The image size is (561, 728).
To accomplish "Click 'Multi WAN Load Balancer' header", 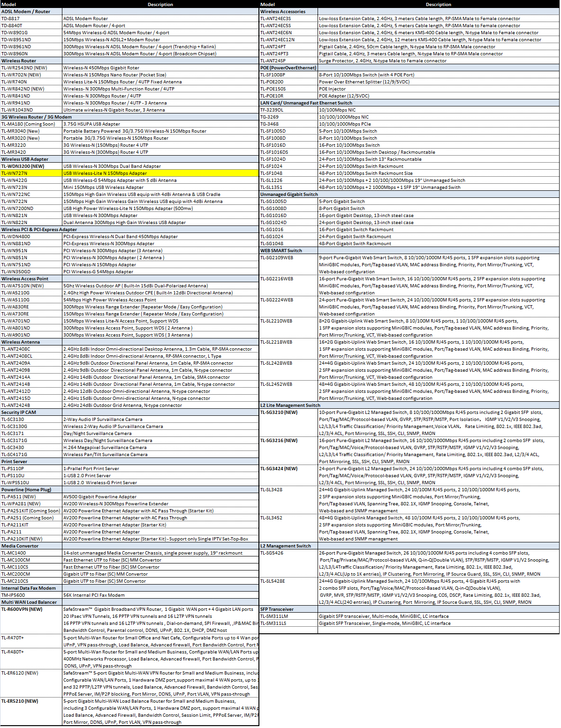I will pos(31,602).
